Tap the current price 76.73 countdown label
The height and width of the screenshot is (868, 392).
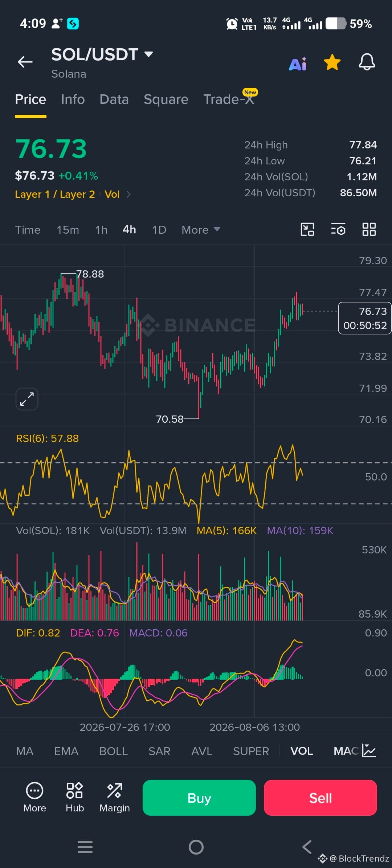coord(365,318)
